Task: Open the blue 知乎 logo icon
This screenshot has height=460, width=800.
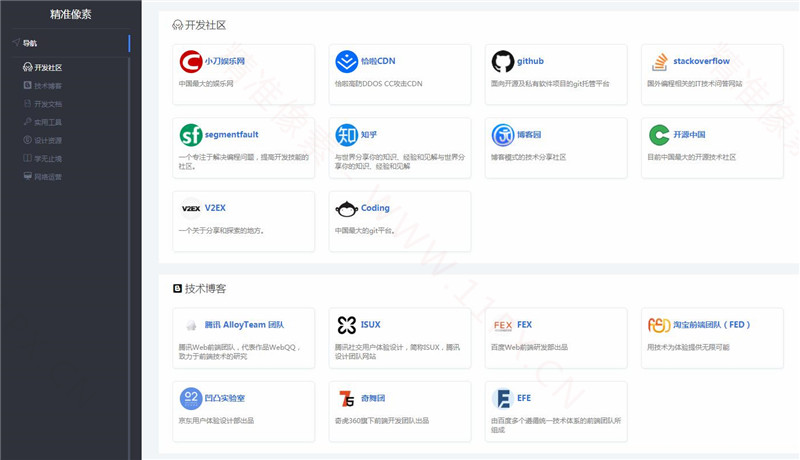Action: (346, 135)
